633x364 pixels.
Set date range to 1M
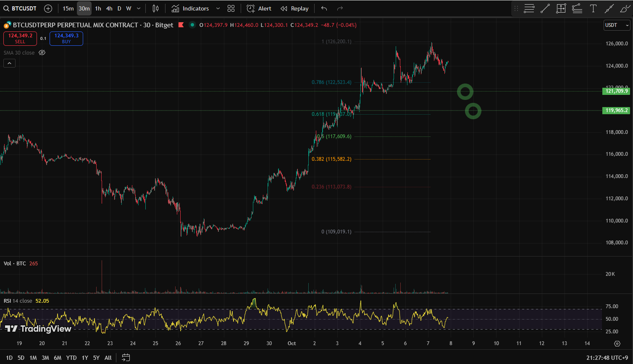point(33,358)
